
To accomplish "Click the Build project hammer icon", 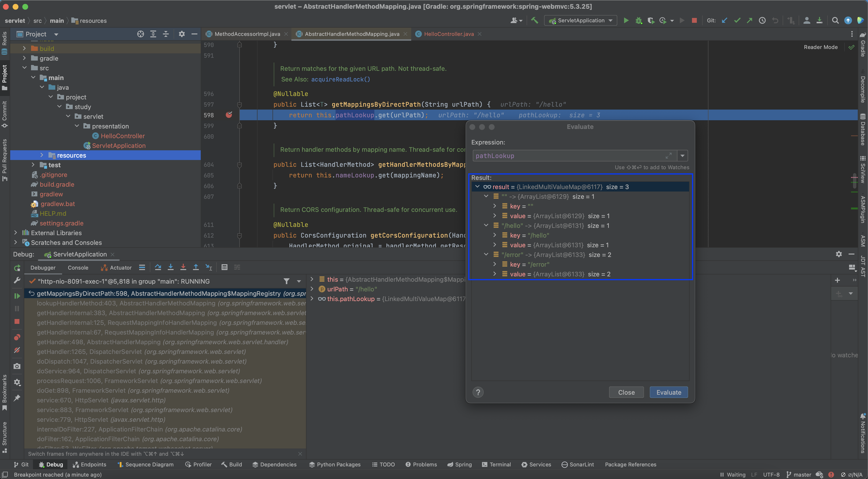I will click(x=535, y=21).
